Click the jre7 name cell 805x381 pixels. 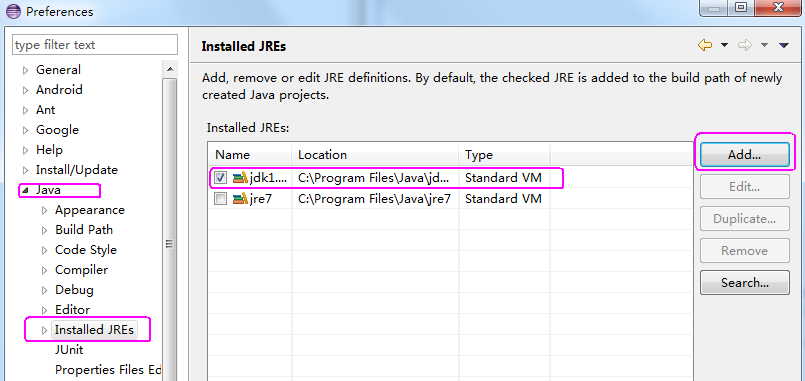(261, 199)
